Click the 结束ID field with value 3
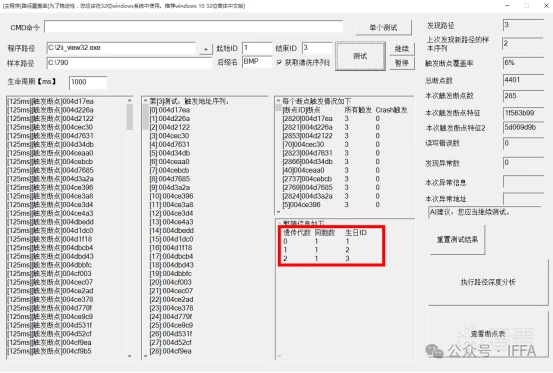 click(317, 48)
